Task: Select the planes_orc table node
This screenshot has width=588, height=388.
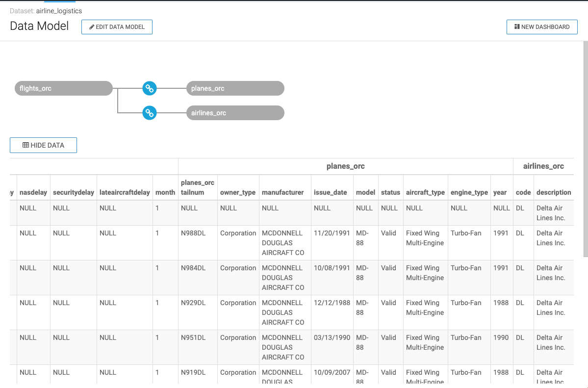Action: tap(235, 89)
